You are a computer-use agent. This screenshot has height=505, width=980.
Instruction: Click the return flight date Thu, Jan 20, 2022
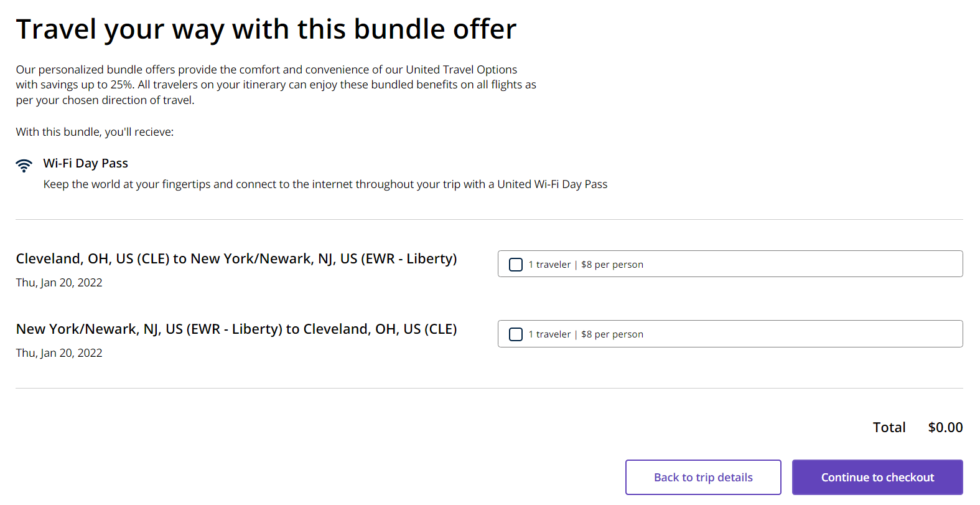[59, 353]
